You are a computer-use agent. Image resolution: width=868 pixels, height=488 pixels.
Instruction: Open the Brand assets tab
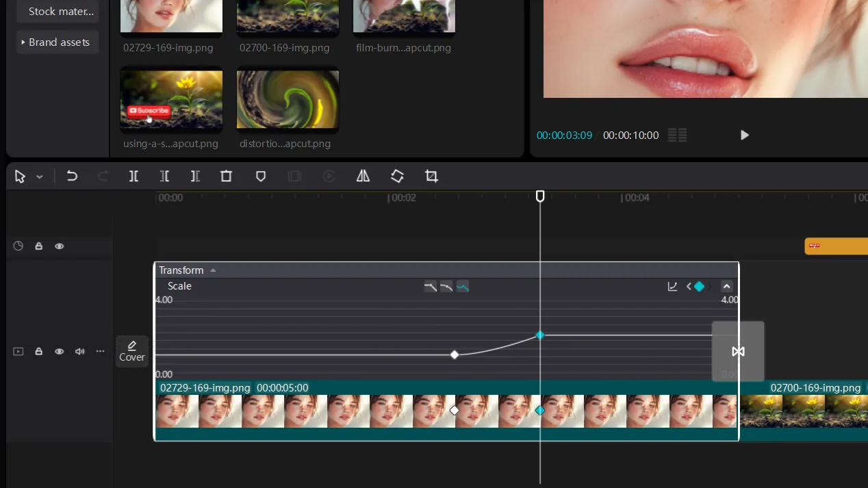pos(58,42)
